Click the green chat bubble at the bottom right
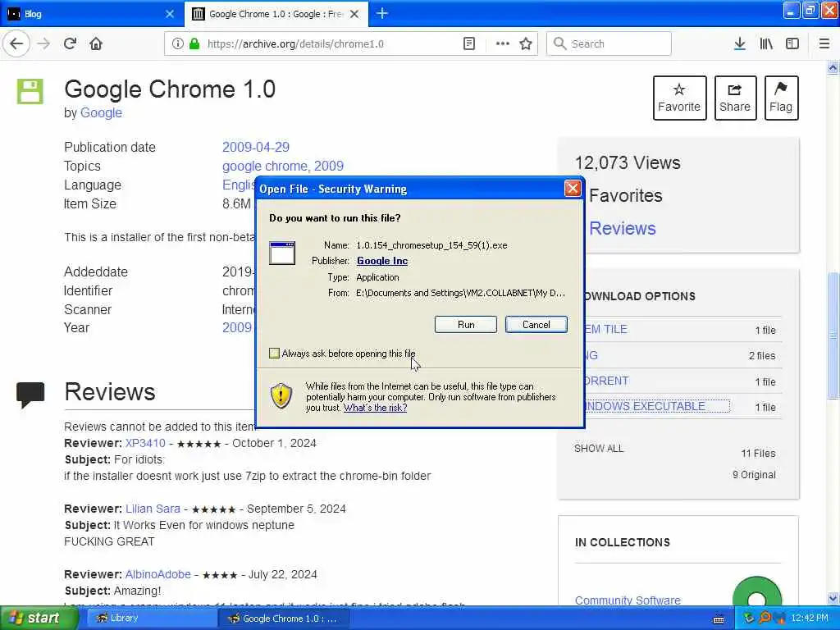 756,591
